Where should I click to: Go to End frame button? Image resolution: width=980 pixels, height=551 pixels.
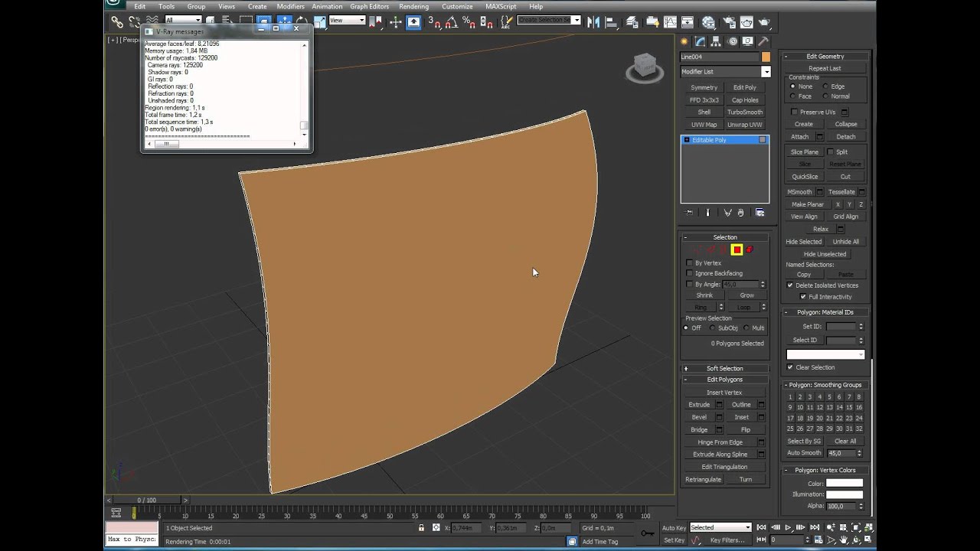[814, 527]
